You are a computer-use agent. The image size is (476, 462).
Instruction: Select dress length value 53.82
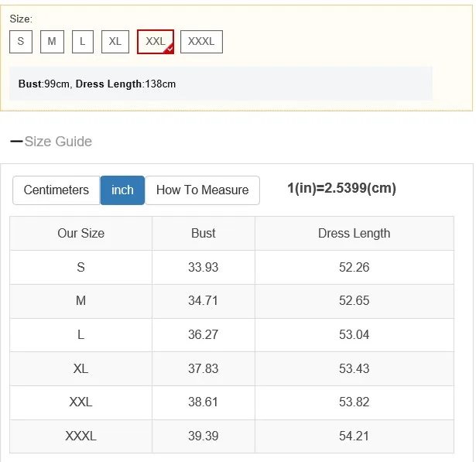[x=354, y=402]
